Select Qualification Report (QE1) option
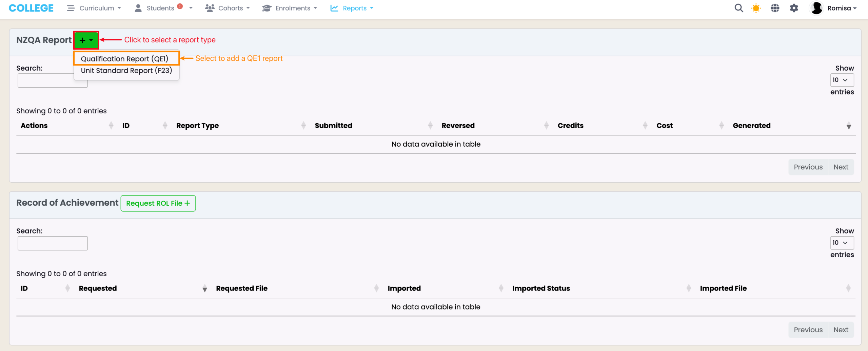 pos(125,59)
